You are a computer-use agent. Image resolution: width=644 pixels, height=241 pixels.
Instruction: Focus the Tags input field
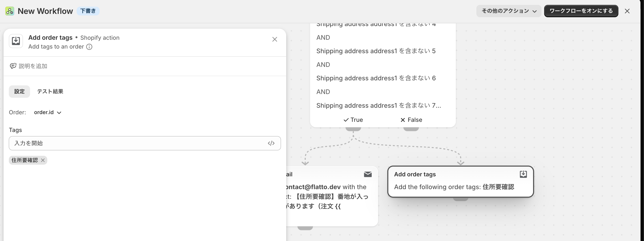(x=145, y=143)
